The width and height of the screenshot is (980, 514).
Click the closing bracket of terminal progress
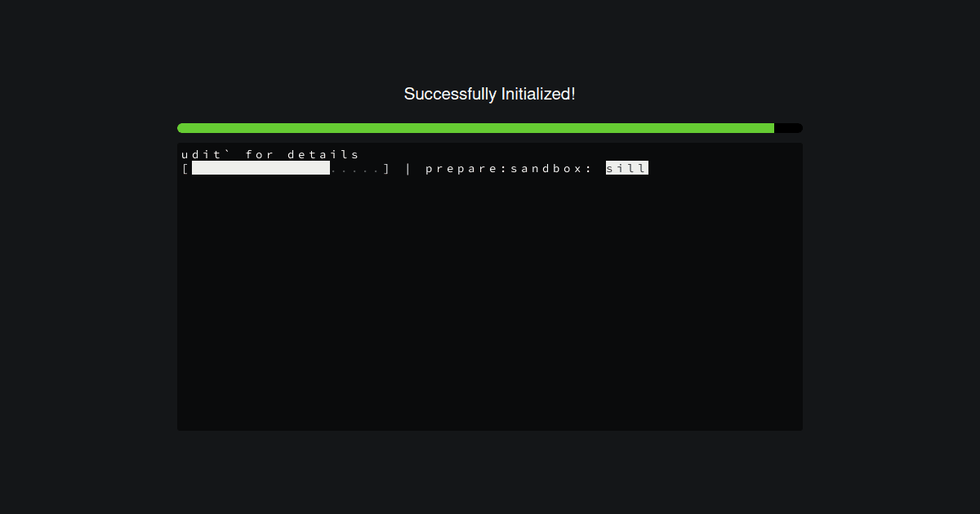386,168
